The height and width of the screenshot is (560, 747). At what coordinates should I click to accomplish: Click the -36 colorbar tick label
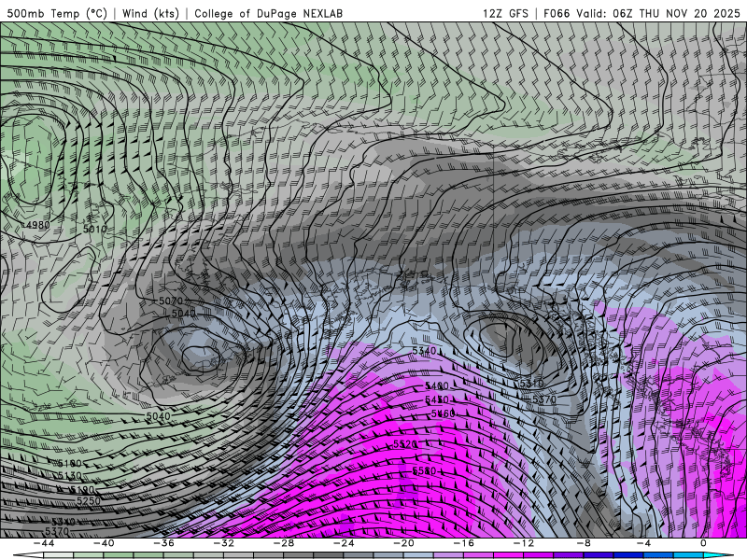[164, 543]
